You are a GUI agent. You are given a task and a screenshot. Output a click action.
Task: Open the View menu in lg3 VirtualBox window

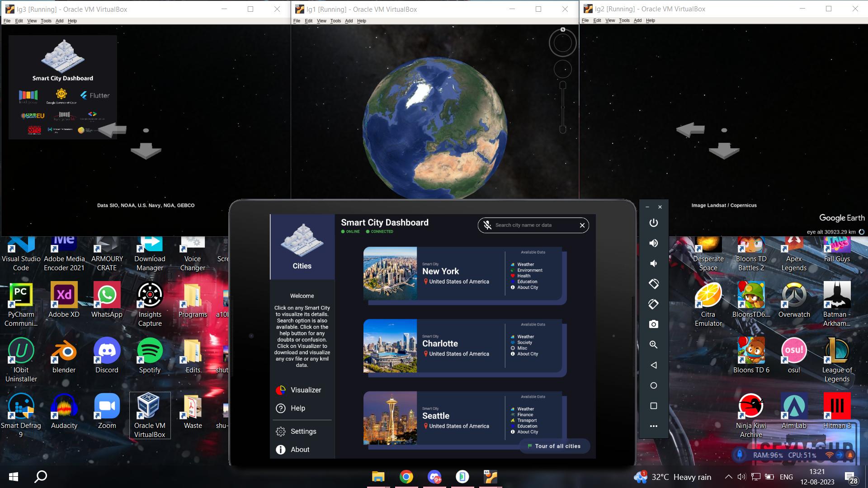click(x=32, y=21)
